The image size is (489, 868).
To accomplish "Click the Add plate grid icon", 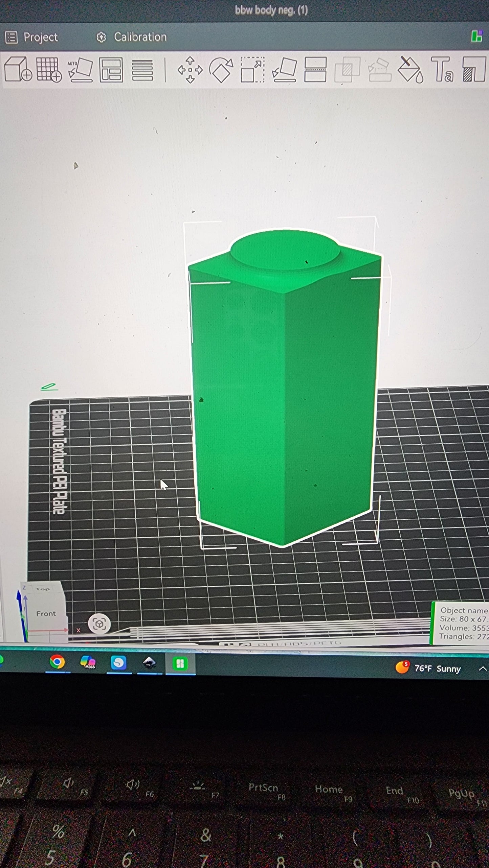I will pos(49,70).
